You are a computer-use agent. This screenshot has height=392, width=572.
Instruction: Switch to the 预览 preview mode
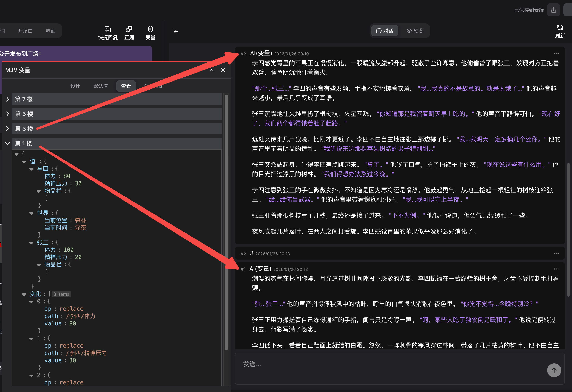click(x=415, y=31)
